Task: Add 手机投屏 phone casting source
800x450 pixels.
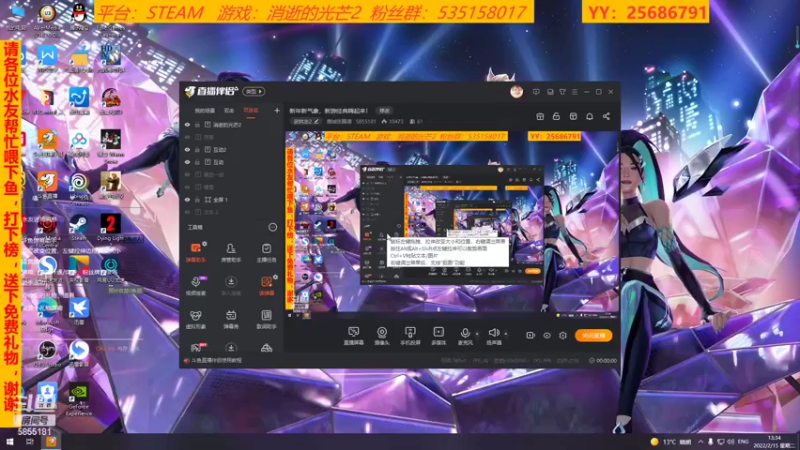Action: pos(410,336)
